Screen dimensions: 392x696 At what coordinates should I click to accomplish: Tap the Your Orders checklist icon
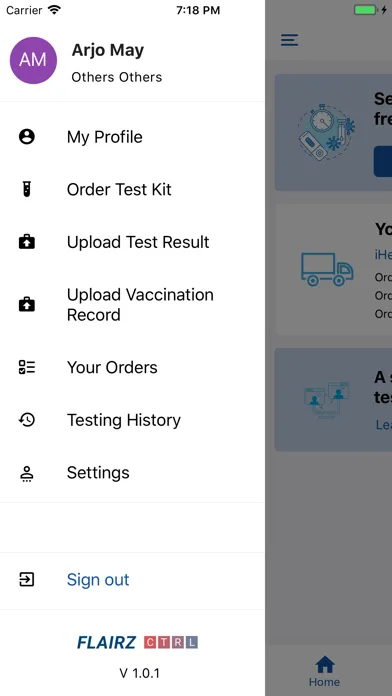pyautogui.click(x=27, y=367)
